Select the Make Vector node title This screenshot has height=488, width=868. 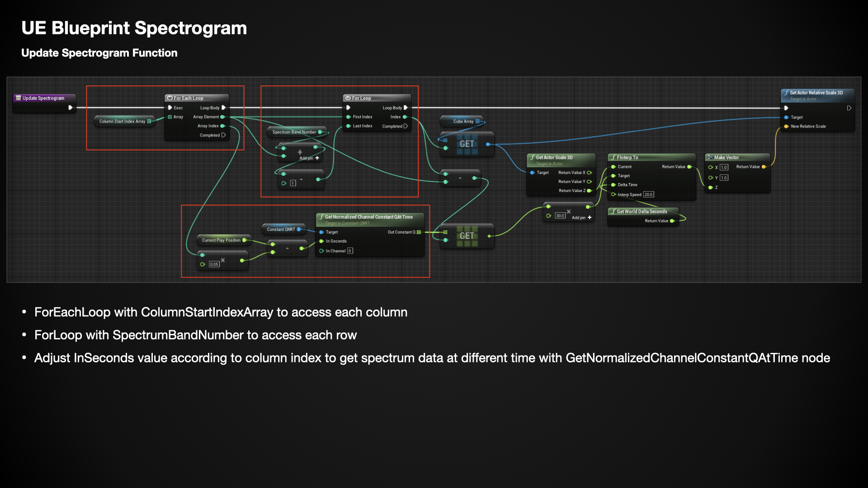(726, 157)
